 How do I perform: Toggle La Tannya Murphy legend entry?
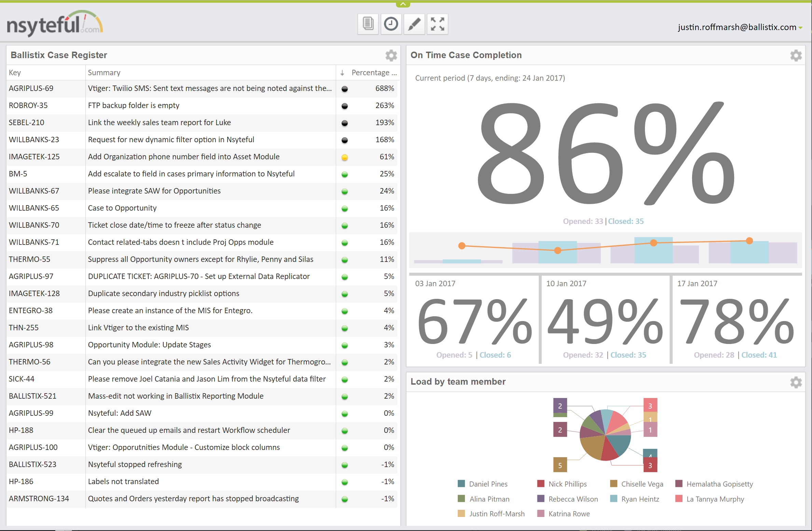tap(710, 499)
